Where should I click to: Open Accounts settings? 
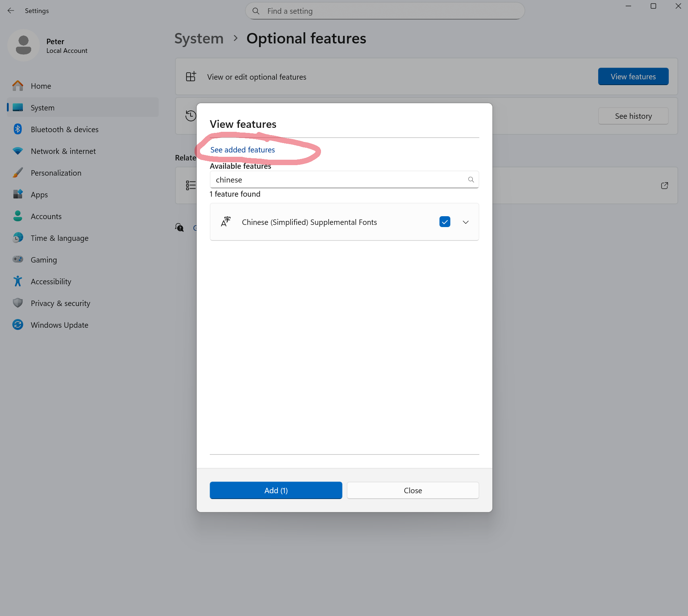point(83,216)
